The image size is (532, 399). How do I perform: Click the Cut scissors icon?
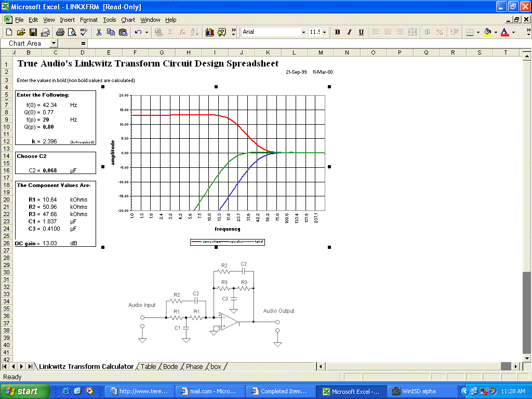[x=99, y=32]
